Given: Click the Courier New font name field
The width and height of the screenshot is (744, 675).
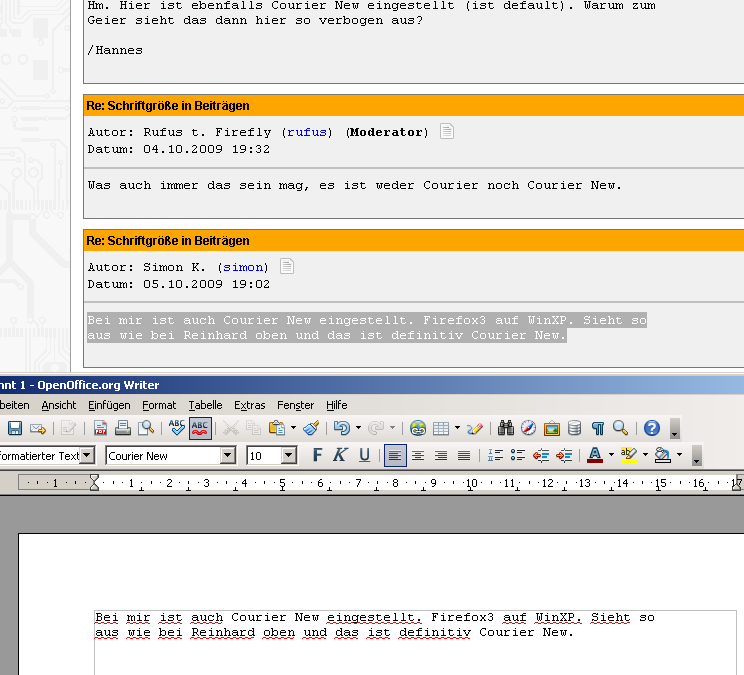Looking at the screenshot, I should pyautogui.click(x=163, y=456).
